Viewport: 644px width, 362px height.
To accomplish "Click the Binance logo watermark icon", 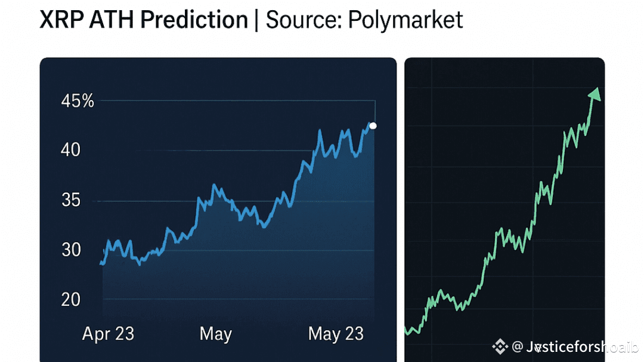I will click(x=499, y=346).
